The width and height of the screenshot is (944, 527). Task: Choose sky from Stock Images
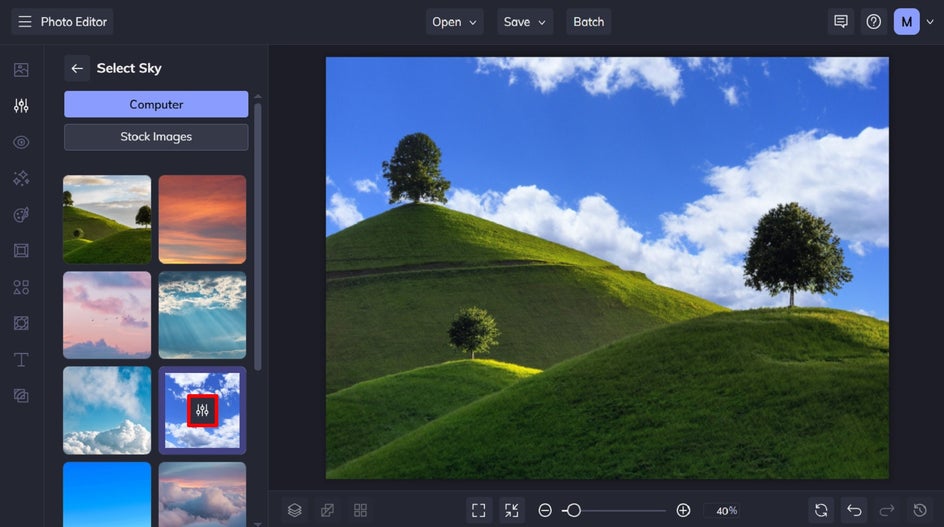(x=156, y=137)
